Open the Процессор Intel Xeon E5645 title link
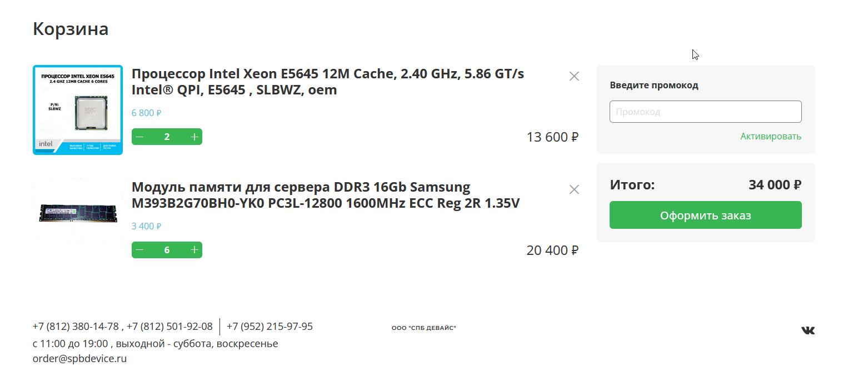The width and height of the screenshot is (868, 366). point(328,82)
